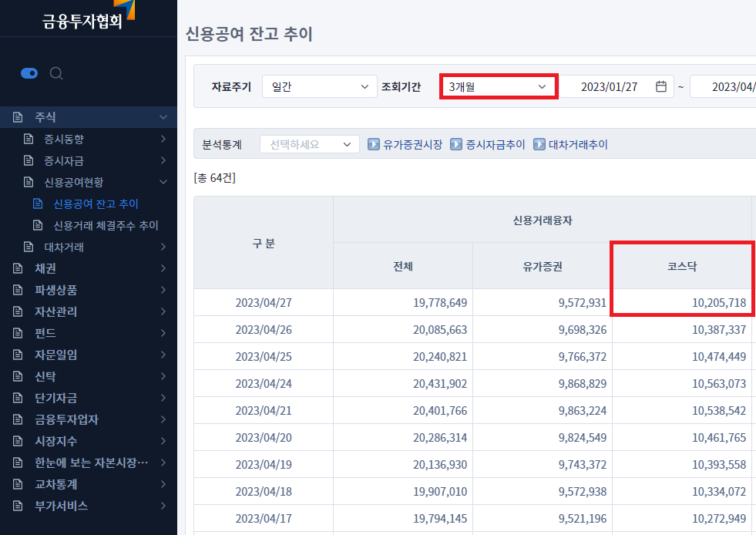Image resolution: width=756 pixels, height=535 pixels.
Task: Expand the 채권 menu chevron
Action: 163,268
